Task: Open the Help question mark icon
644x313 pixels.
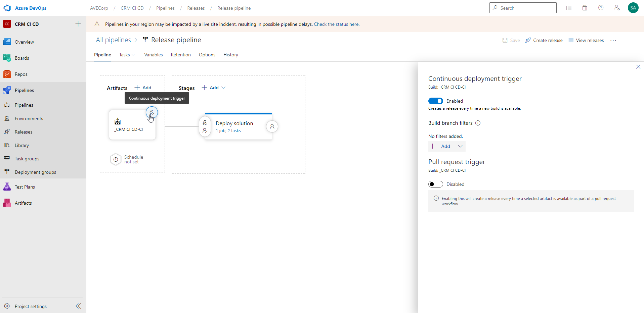Action: tap(601, 8)
